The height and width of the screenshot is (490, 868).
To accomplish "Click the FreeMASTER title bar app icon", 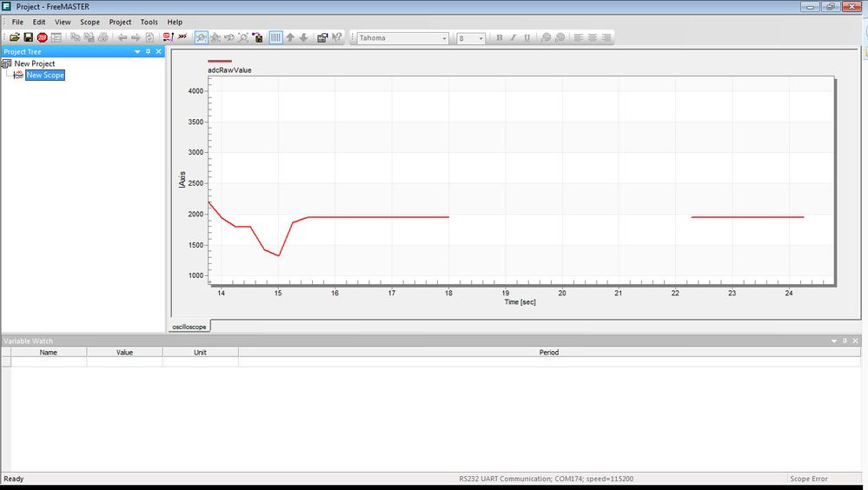I will point(7,7).
